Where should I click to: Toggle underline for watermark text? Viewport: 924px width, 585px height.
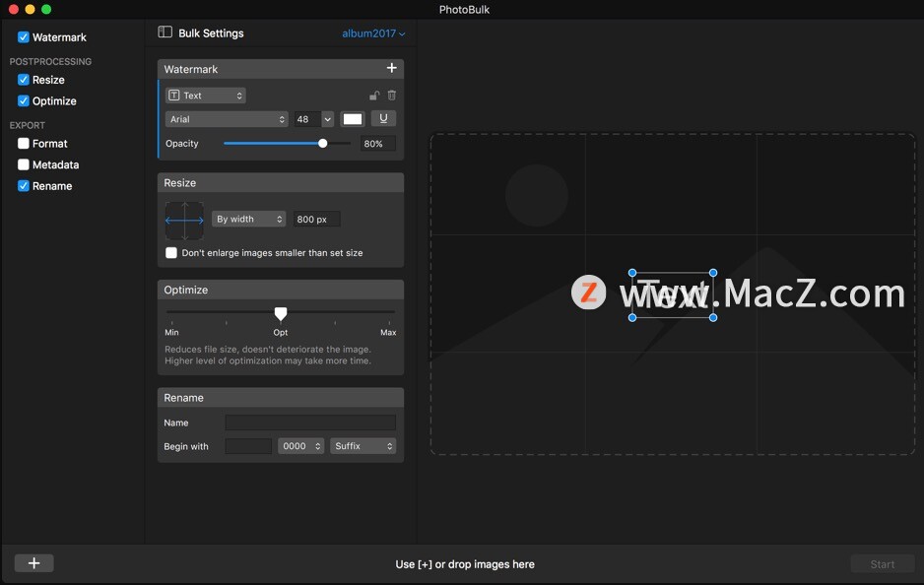383,119
